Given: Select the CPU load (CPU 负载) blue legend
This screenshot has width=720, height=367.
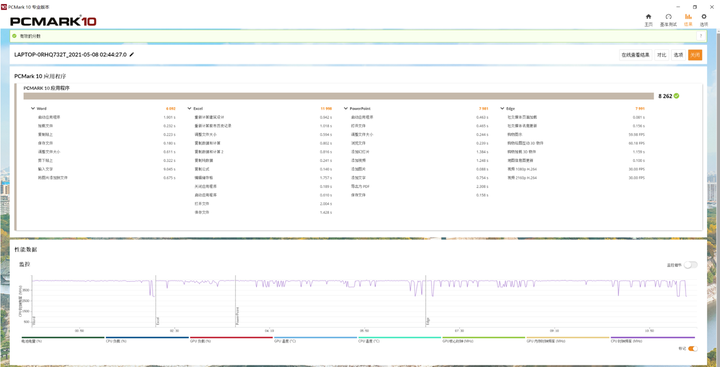Looking at the screenshot, I should click(147, 339).
